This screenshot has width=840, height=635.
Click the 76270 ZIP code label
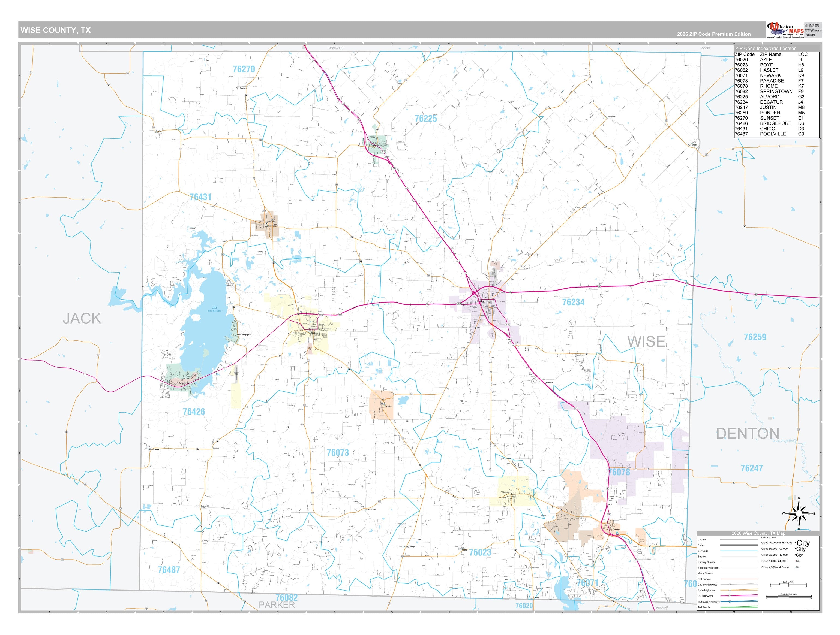tap(244, 69)
